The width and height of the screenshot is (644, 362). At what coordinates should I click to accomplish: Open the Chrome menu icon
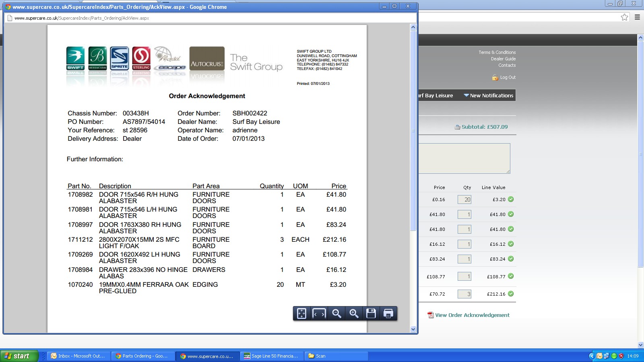click(637, 17)
